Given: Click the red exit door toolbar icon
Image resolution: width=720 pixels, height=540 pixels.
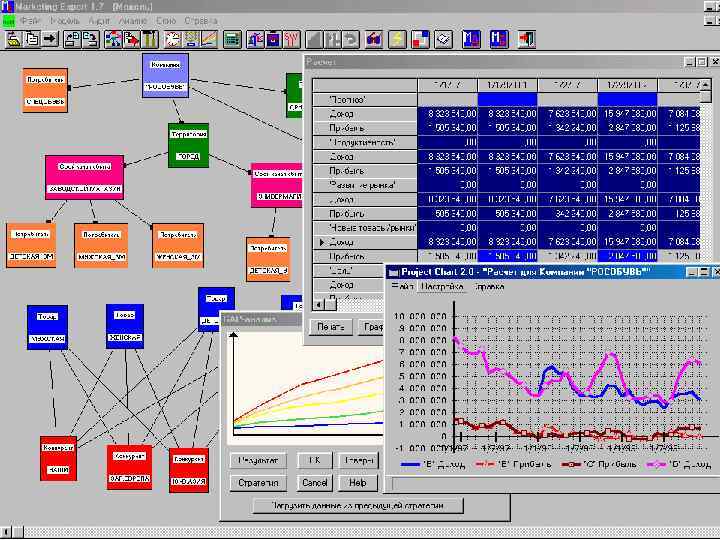Looking at the screenshot, I should point(527,39).
